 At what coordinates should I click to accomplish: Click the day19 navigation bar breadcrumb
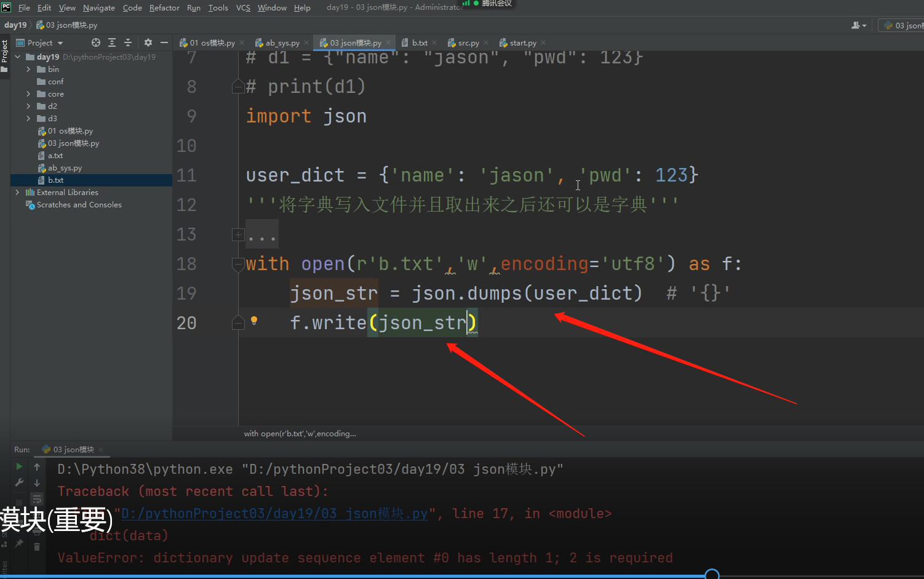(x=15, y=25)
